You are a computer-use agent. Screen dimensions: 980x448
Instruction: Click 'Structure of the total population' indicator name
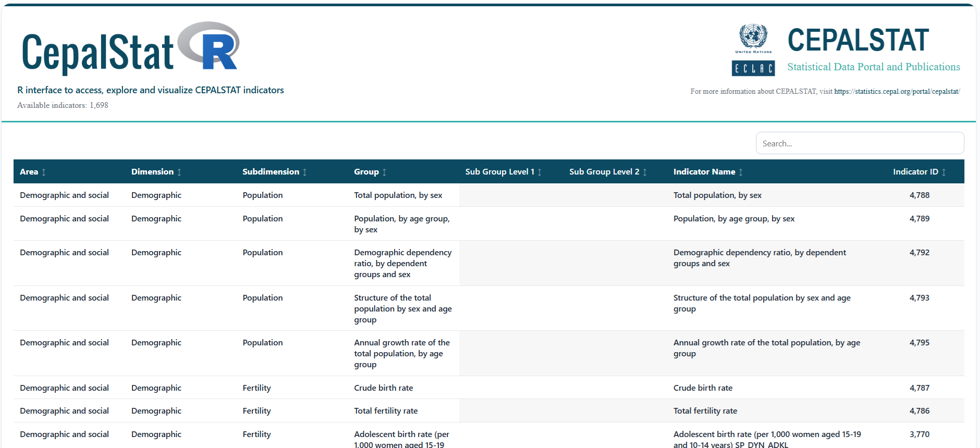(762, 303)
